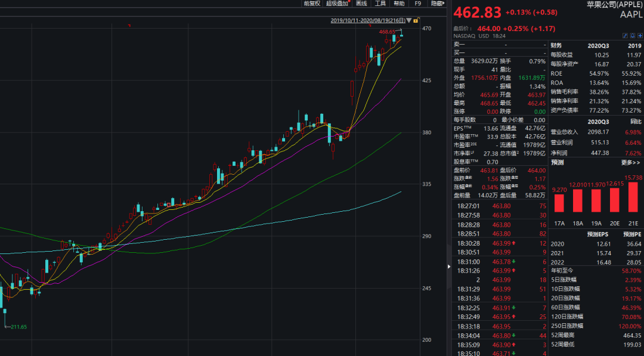Collapse the right panel with divider arrow
Viewport: 644px width, 356px height.
(449, 267)
